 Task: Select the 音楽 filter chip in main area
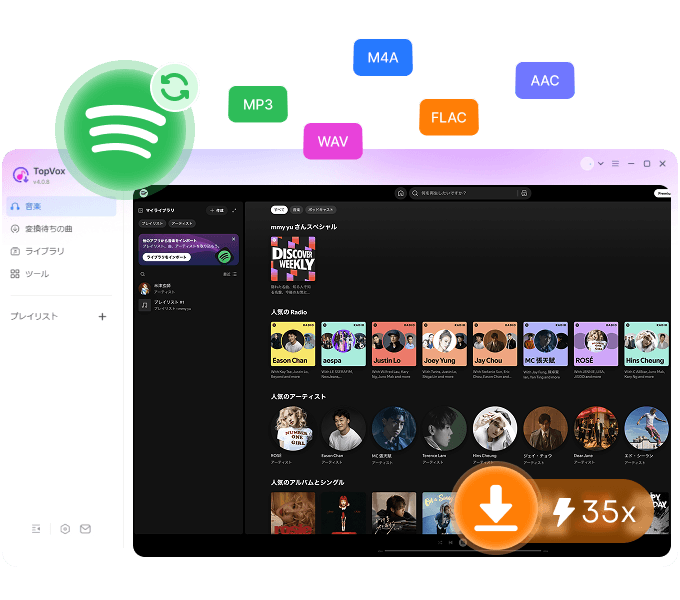point(297,210)
